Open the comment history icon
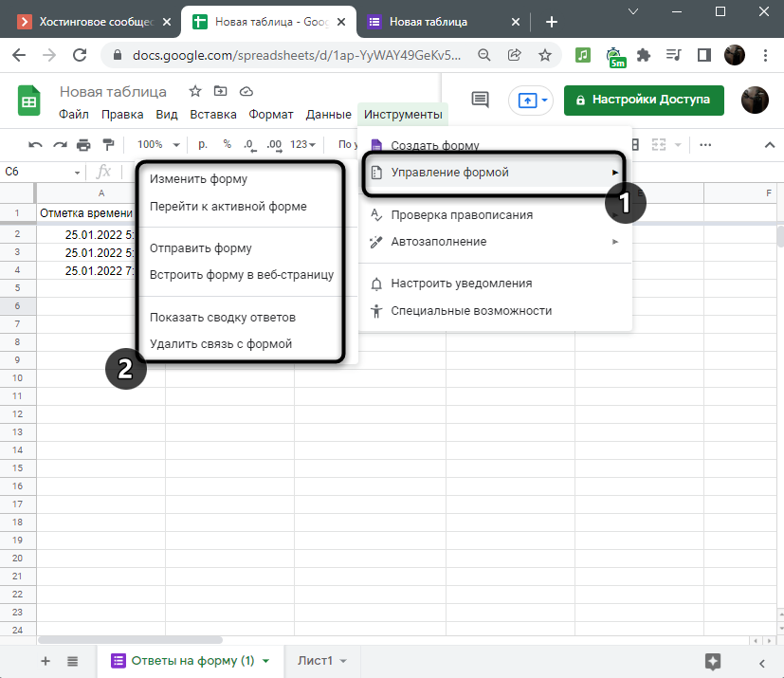 click(480, 100)
